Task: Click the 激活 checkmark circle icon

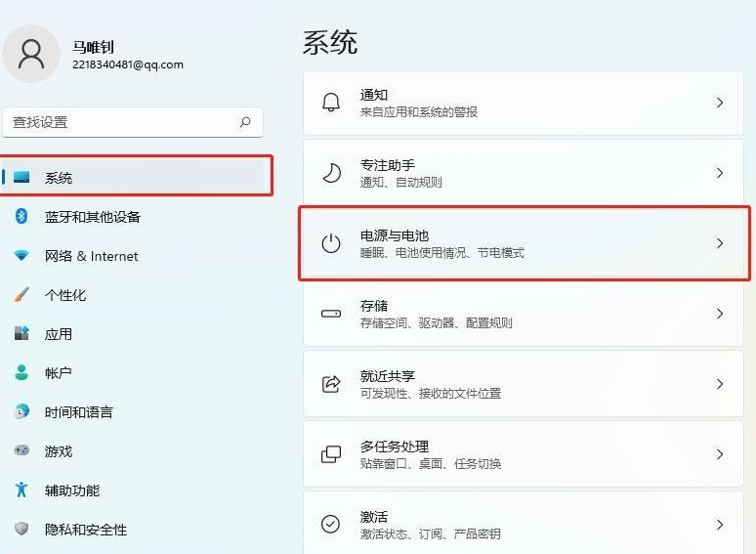Action: [331, 525]
